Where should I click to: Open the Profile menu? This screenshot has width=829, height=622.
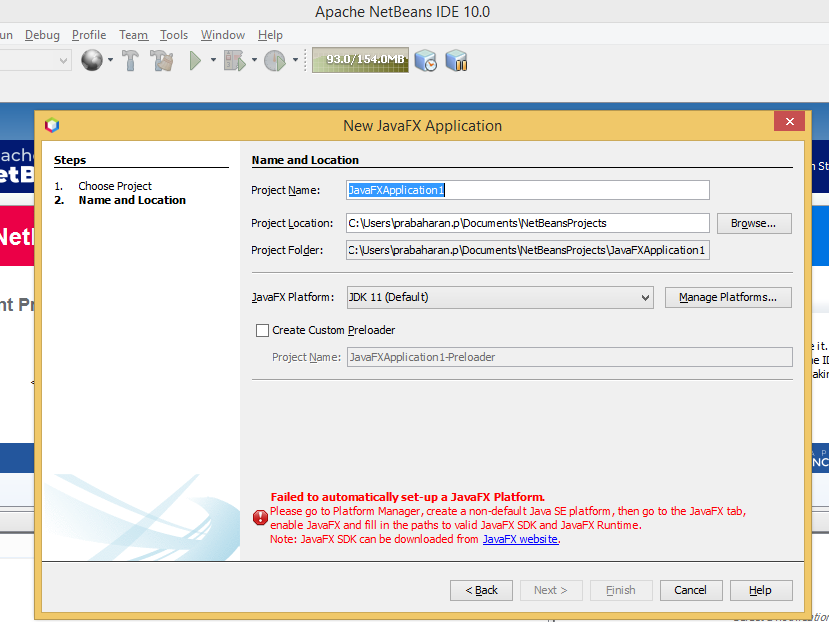(89, 35)
